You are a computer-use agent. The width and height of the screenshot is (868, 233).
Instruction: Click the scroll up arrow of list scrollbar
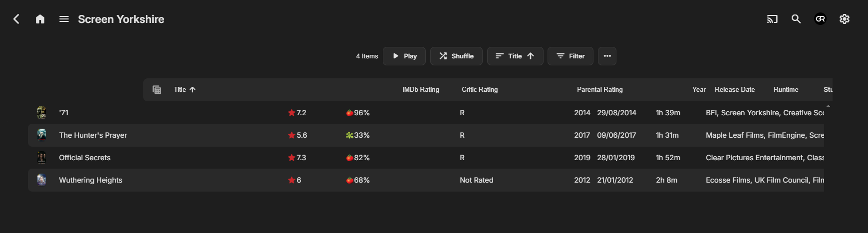point(828,106)
